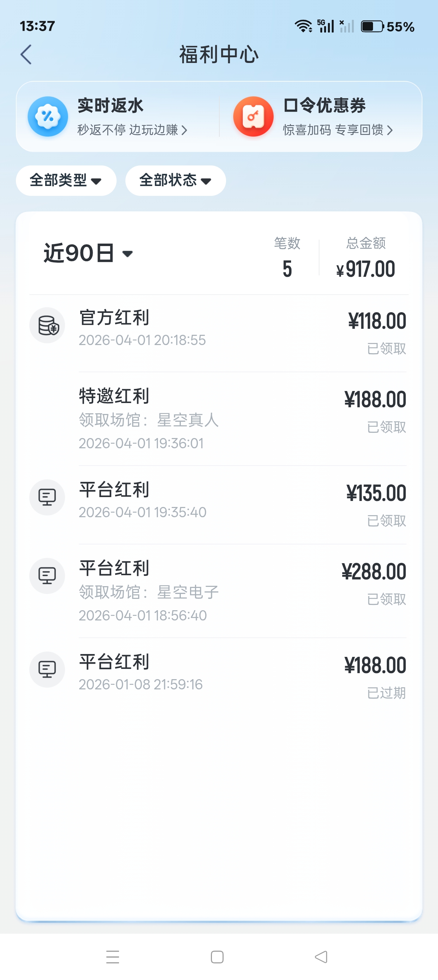
Task: Tap the monitor icon beside ¥135.00 平台红利
Action: click(47, 497)
